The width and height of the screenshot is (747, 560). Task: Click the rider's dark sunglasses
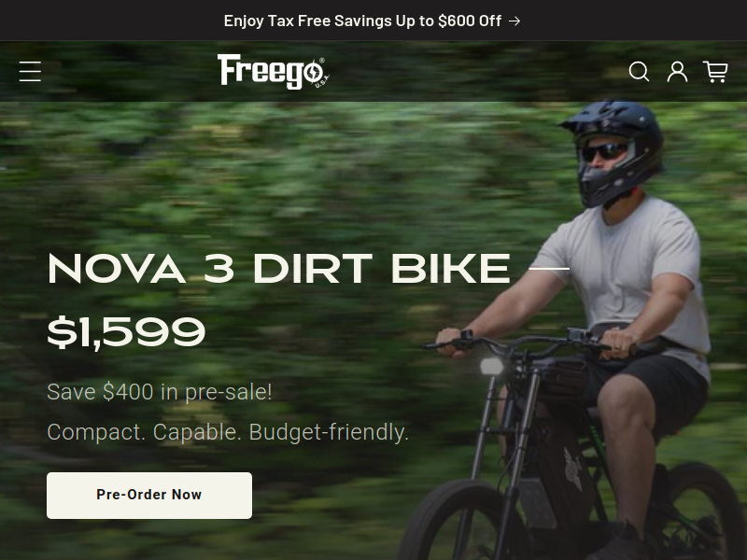604,152
